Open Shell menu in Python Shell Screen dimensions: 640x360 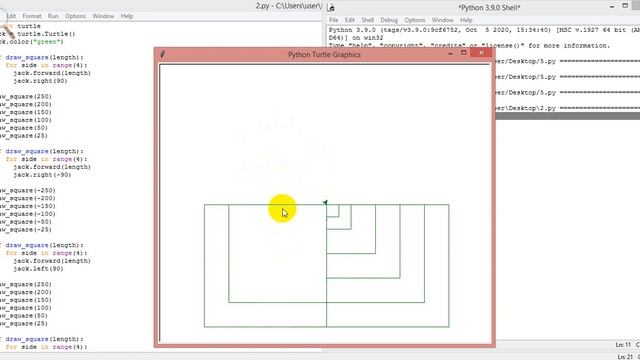point(367,20)
